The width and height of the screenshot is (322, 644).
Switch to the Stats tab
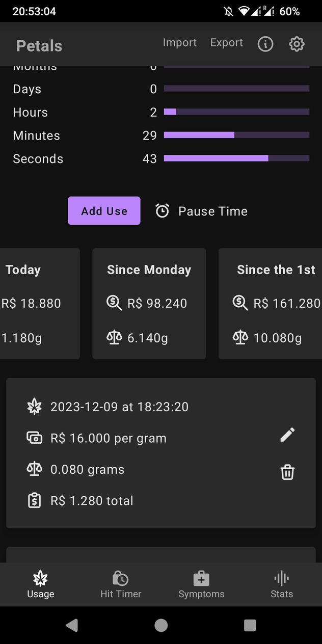coord(281,584)
